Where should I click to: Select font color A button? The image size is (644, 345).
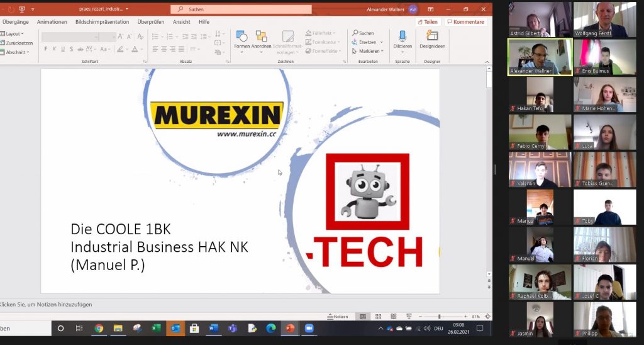135,49
